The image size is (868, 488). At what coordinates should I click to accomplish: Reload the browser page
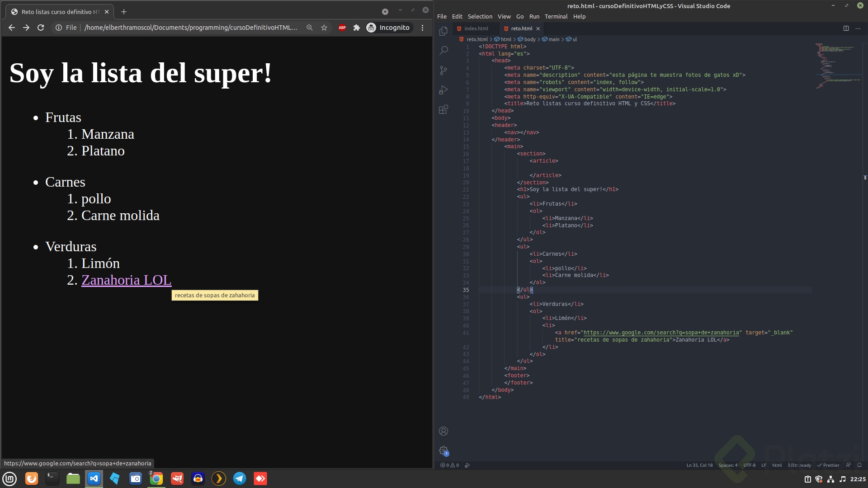(x=41, y=28)
